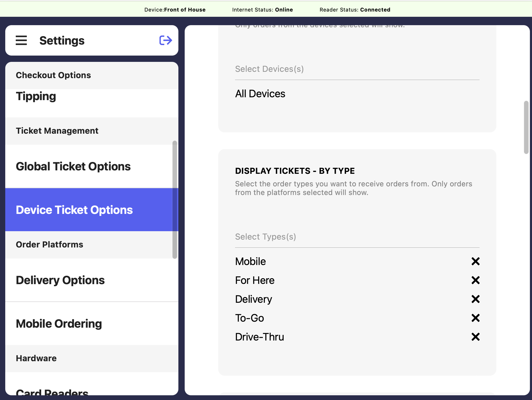Click the Drive-Thru type label
532x400 pixels.
259,337
